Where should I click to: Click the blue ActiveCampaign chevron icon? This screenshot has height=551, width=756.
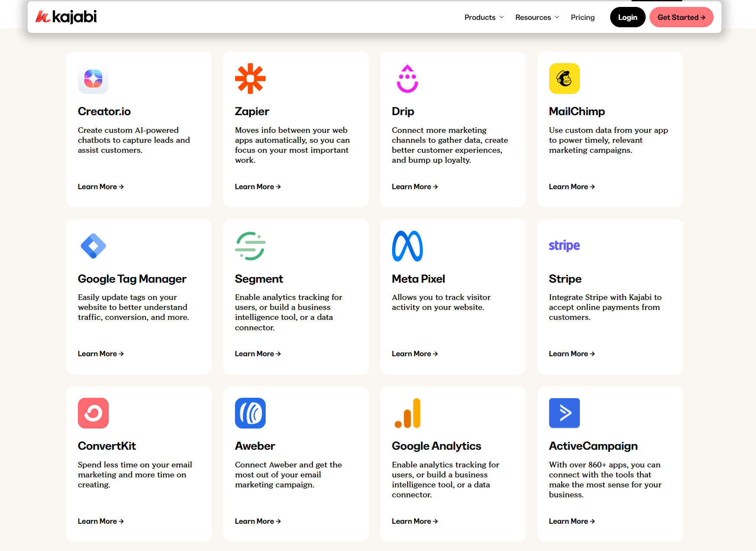pos(564,413)
